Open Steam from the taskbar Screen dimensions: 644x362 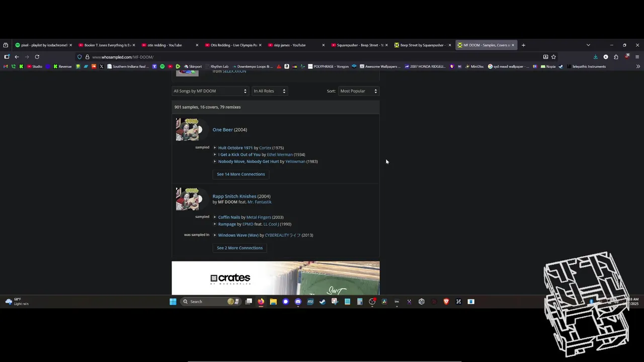[x=323, y=302]
